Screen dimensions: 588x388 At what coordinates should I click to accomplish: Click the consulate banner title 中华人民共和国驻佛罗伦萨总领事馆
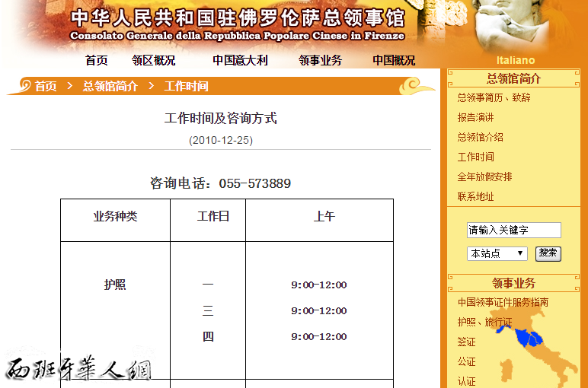pos(238,17)
